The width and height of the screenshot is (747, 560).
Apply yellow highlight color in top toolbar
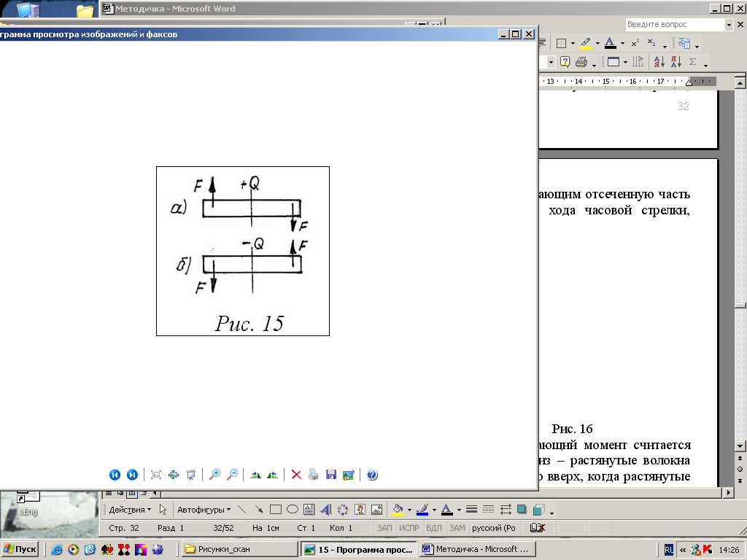pos(587,43)
